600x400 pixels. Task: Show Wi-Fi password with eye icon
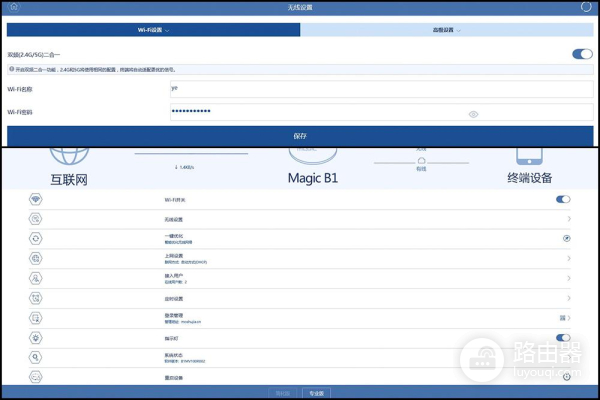pyautogui.click(x=473, y=114)
